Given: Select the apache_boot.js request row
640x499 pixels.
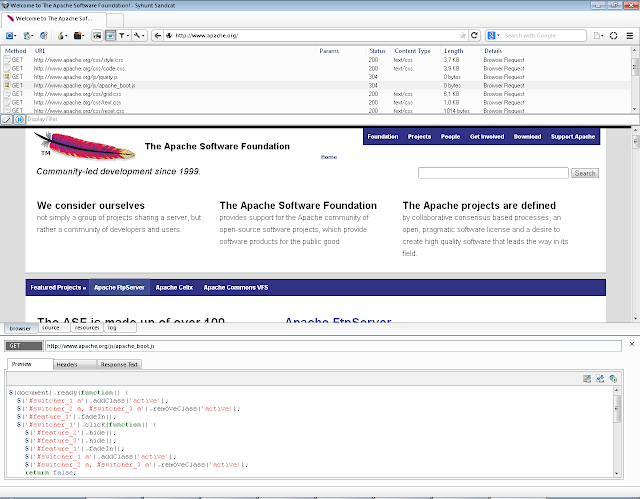Looking at the screenshot, I should pyautogui.click(x=317, y=85).
